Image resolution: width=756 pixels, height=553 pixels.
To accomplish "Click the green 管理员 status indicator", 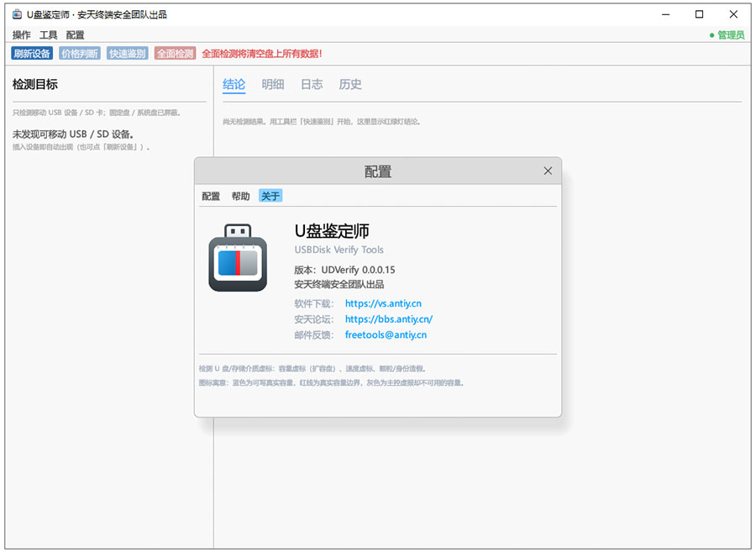I will tap(727, 34).
